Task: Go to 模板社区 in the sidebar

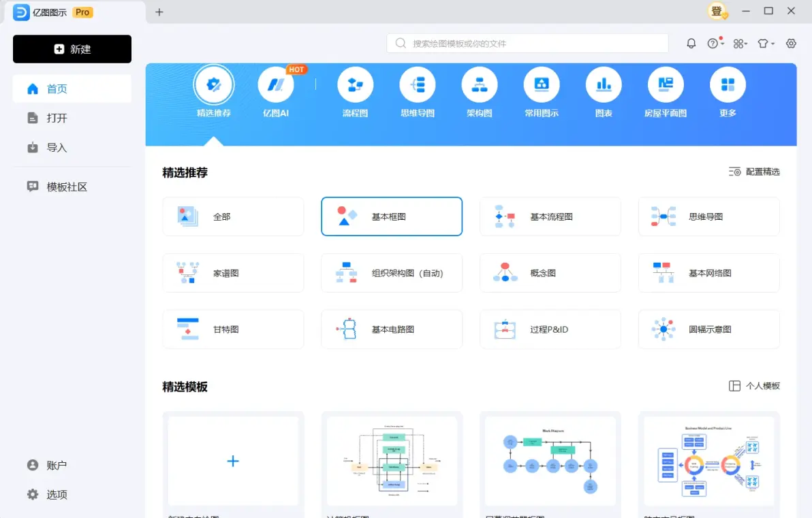Action: coord(67,187)
